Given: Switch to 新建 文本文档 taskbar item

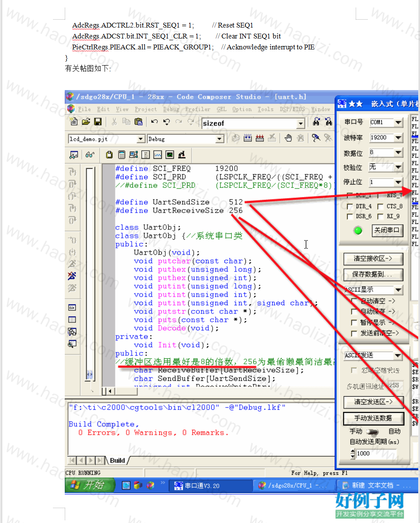Looking at the screenshot, I should (x=377, y=486).
